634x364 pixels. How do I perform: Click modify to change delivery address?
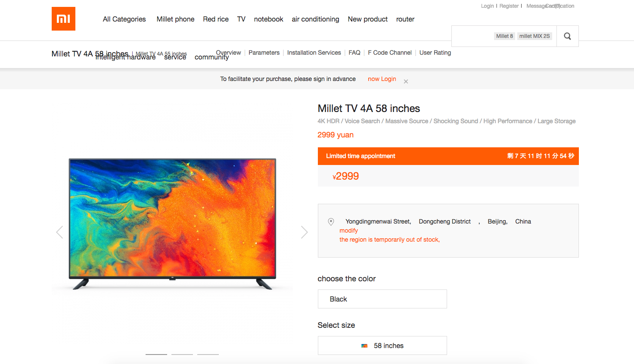coord(348,230)
